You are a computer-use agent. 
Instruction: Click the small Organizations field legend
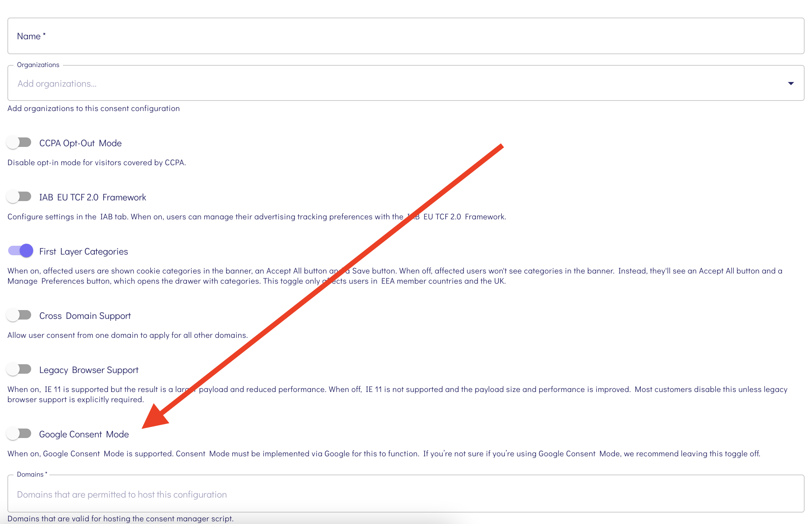pos(38,65)
